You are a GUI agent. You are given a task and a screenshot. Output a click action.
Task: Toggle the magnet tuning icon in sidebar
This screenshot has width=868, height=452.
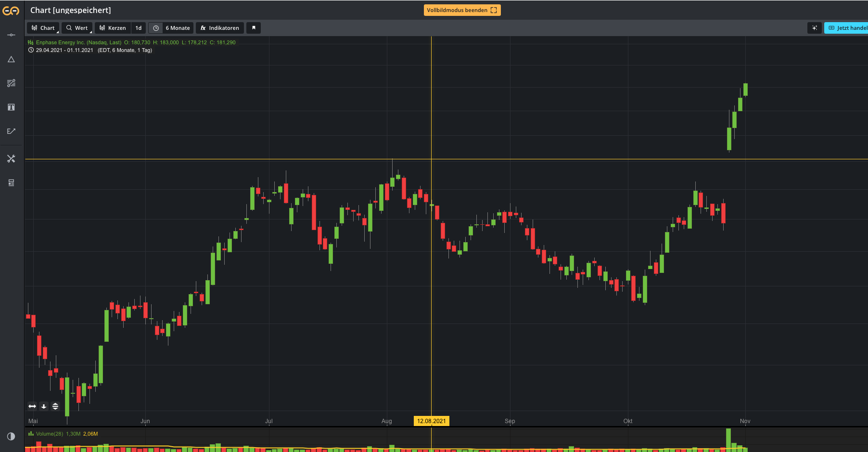[11, 158]
